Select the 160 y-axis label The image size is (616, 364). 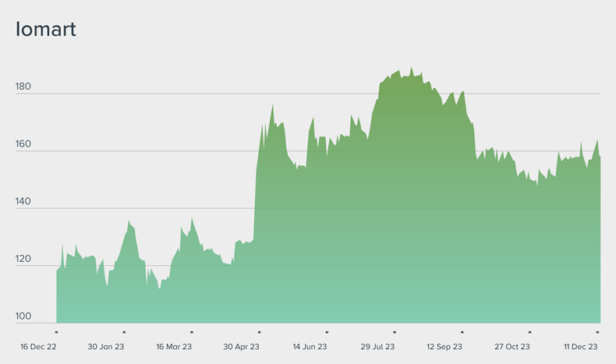point(23,144)
